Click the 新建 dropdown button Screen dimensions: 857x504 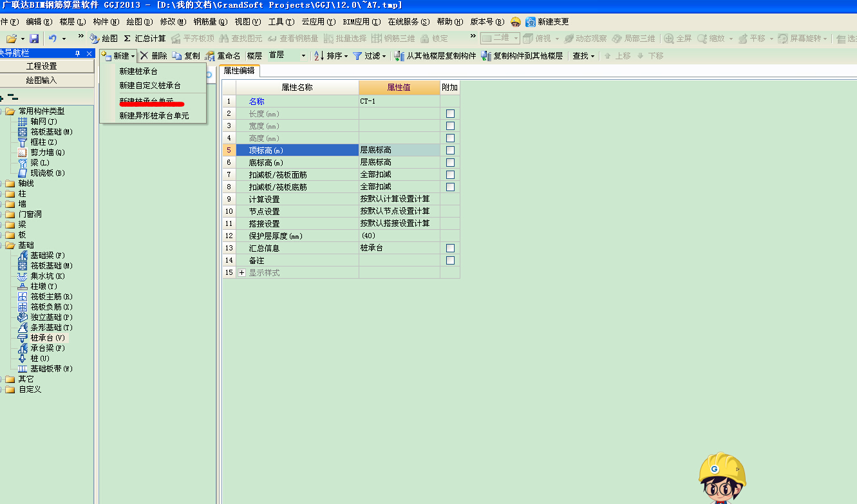(x=118, y=56)
